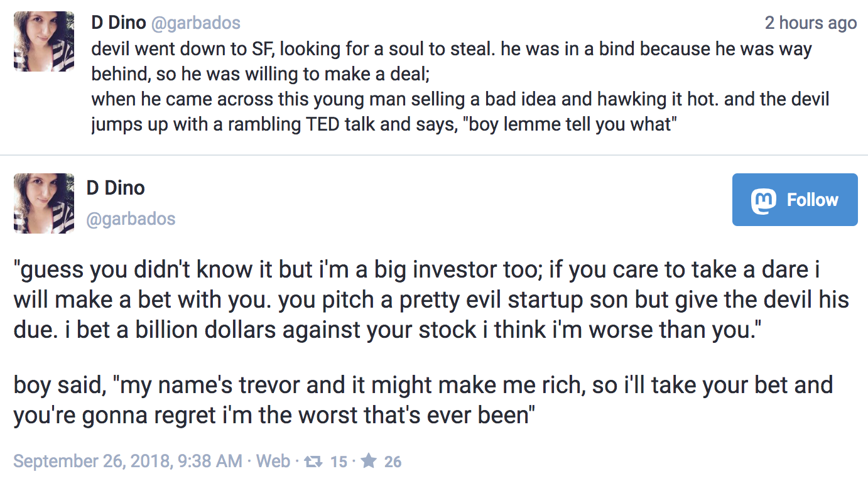Click the "Web" application link
Screen dimensions: 868x481
[274, 462]
